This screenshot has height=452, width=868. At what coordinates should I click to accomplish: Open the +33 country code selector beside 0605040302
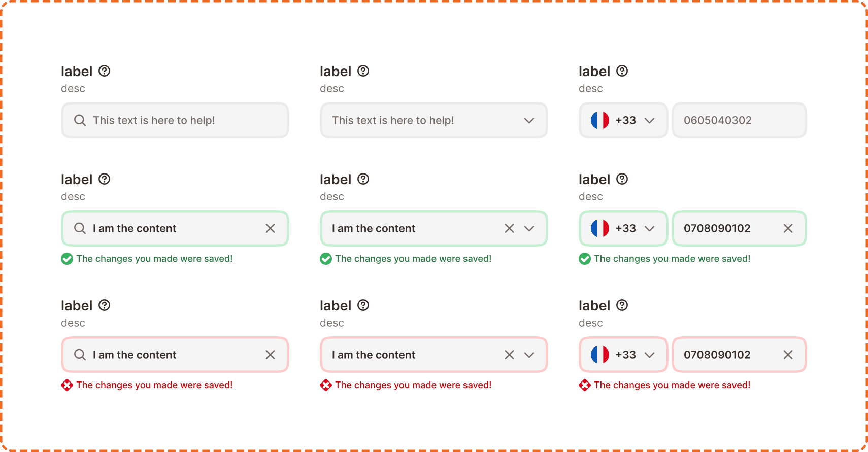coord(623,120)
